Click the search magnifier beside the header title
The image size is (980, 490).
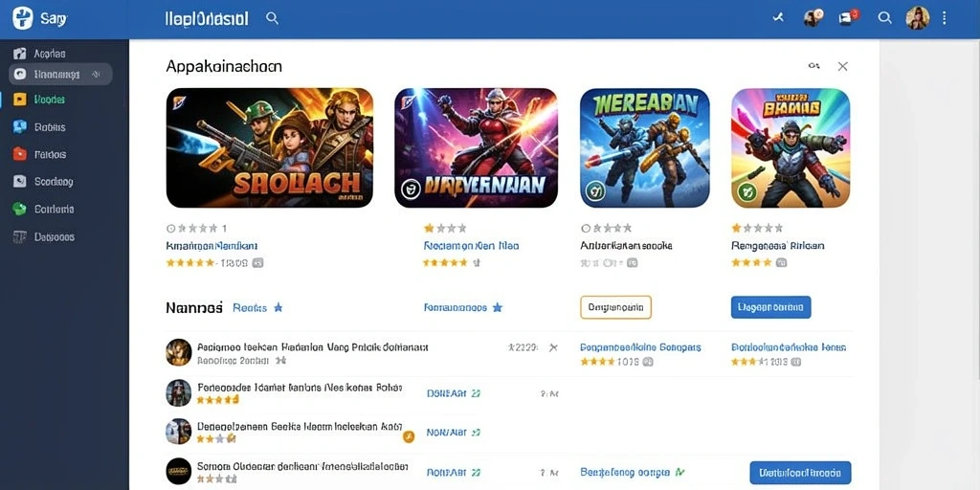(272, 18)
